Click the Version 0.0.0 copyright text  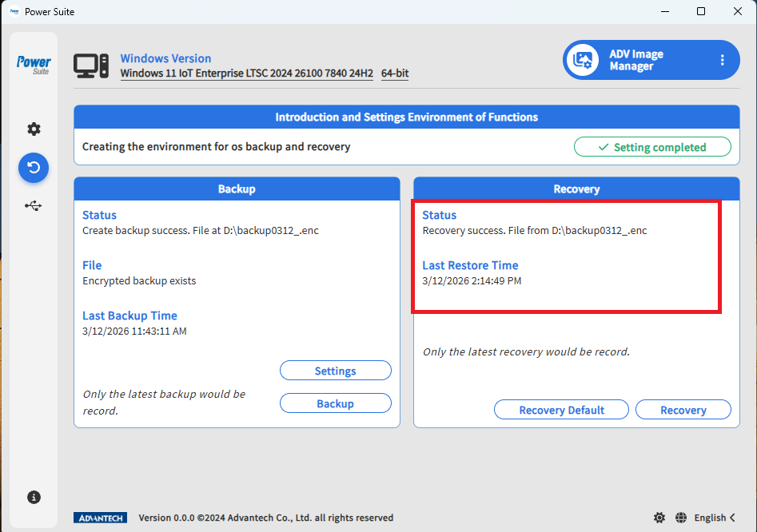(266, 518)
